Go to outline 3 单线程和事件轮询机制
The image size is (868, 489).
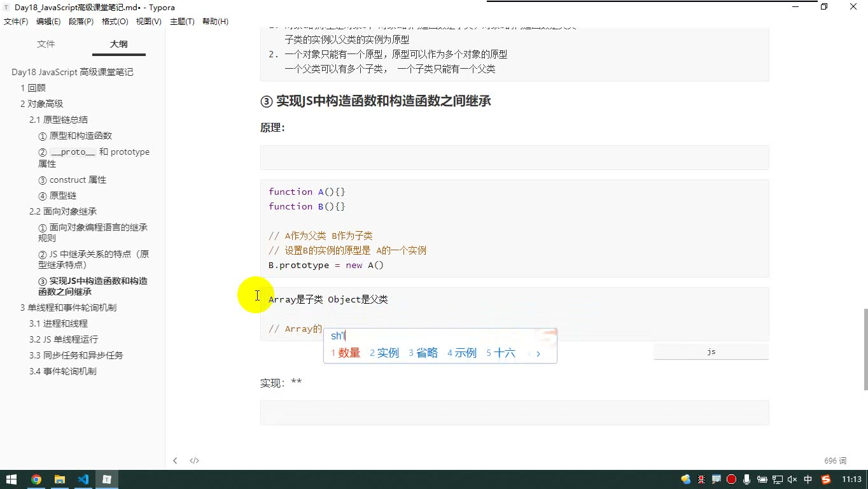[68, 308]
